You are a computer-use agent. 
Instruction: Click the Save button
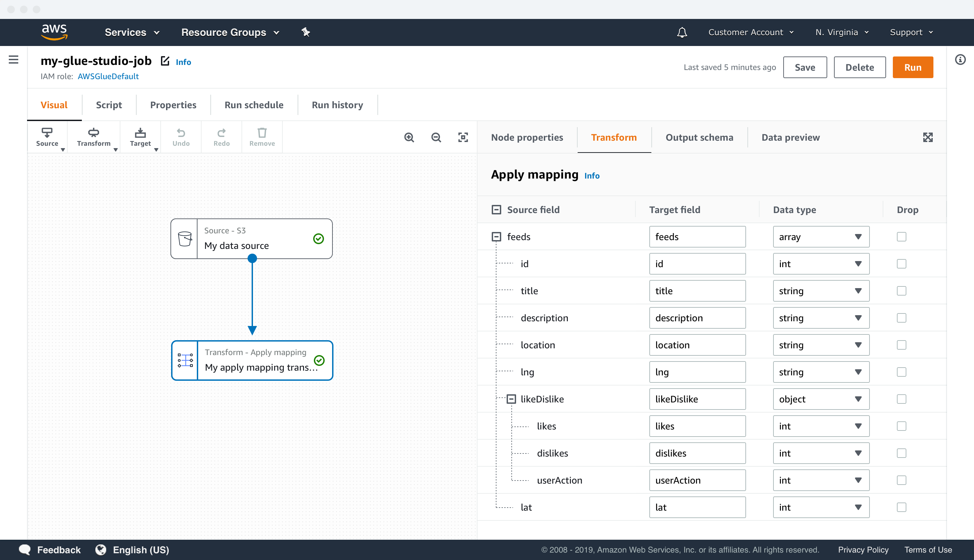pos(805,67)
